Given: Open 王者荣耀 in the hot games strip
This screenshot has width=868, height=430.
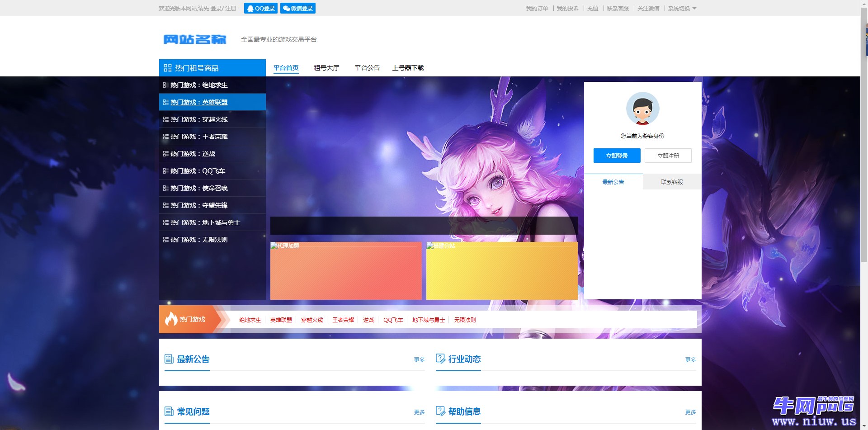Looking at the screenshot, I should [343, 320].
